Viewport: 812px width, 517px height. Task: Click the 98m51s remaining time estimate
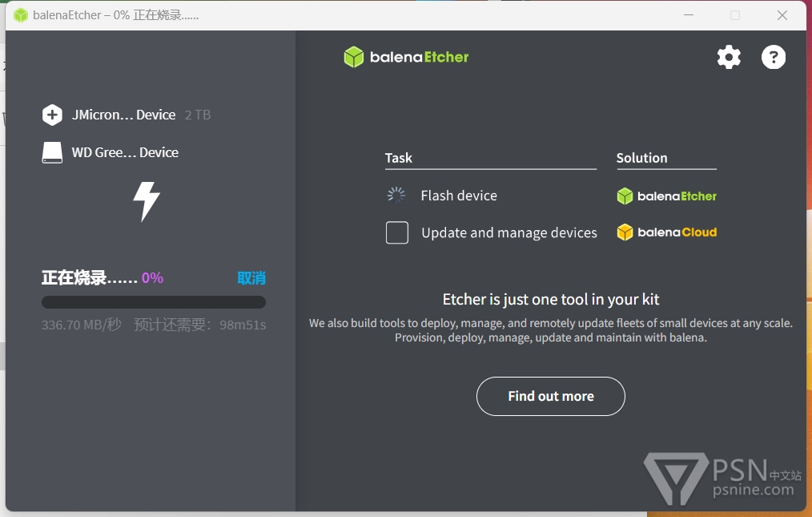(x=243, y=325)
